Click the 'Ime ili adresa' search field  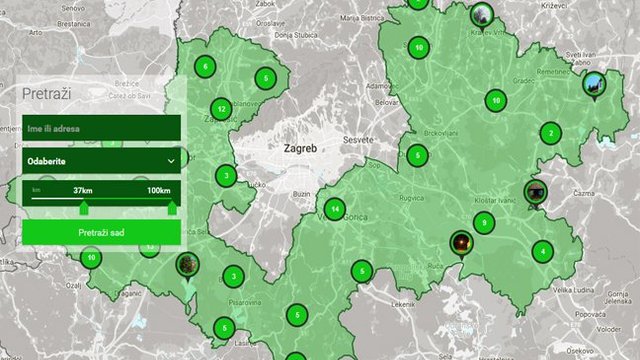(x=101, y=128)
